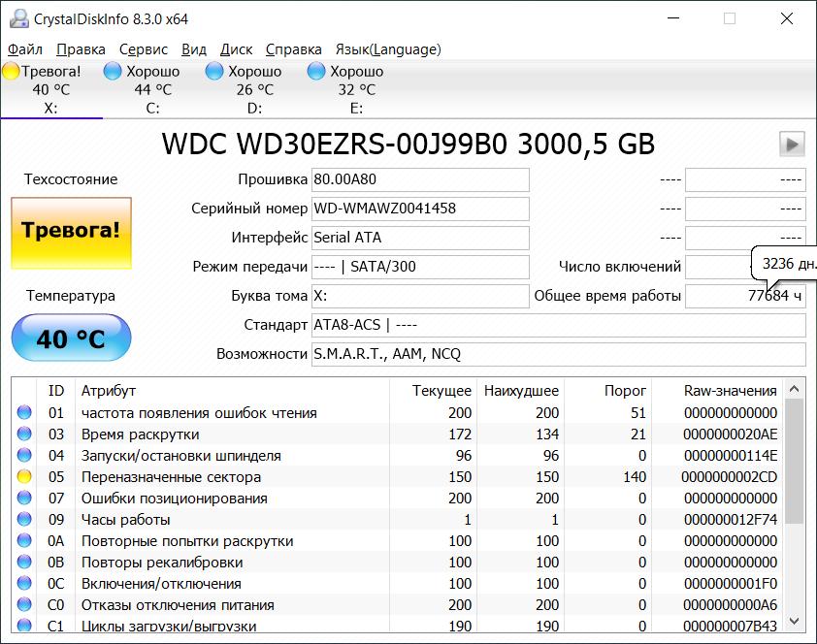Screen dimensions: 817x644
Task: Click the next disk arrow button
Action: 792,144
